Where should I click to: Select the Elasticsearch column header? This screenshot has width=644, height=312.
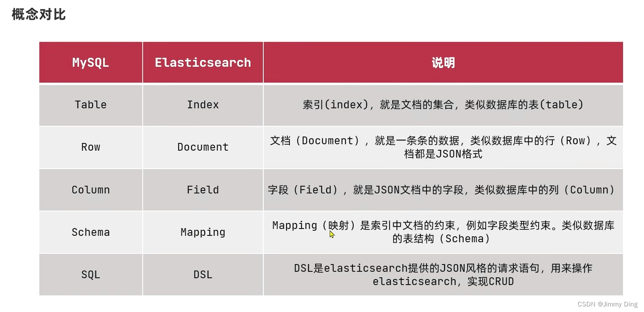(203, 62)
